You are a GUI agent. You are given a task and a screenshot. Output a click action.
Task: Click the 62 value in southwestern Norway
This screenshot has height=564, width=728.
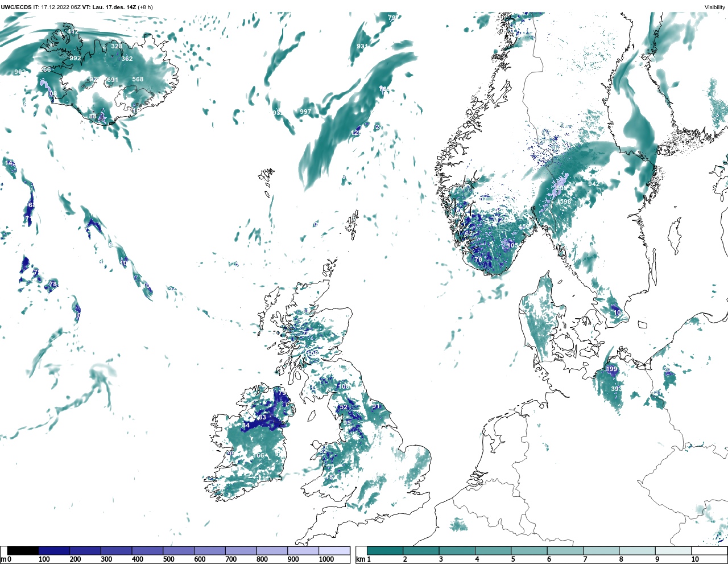pos(469,234)
